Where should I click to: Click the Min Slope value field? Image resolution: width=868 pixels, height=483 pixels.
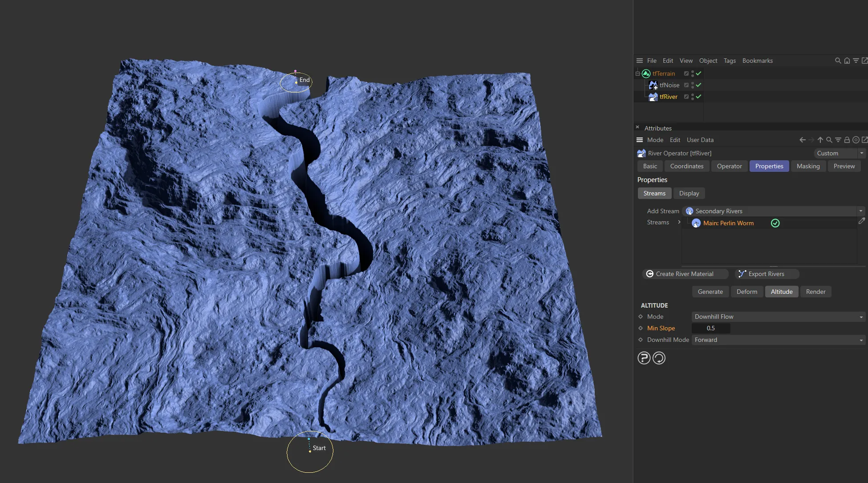point(710,328)
